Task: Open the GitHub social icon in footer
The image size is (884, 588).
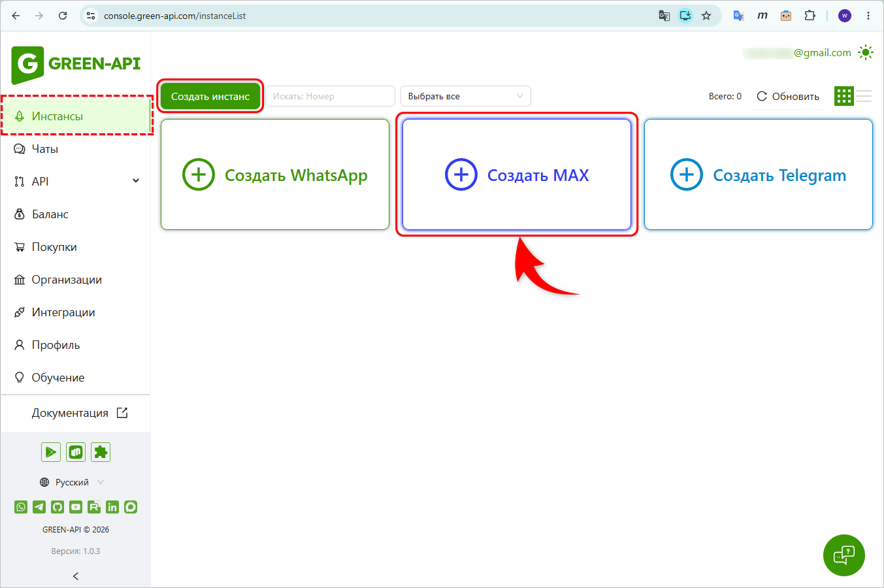Action: coord(57,507)
